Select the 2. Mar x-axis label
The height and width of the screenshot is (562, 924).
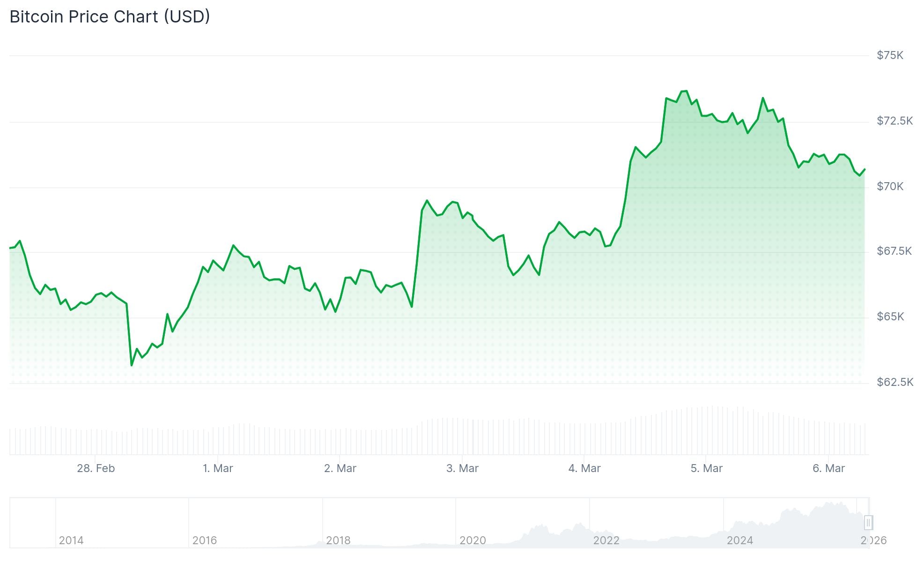click(x=340, y=468)
